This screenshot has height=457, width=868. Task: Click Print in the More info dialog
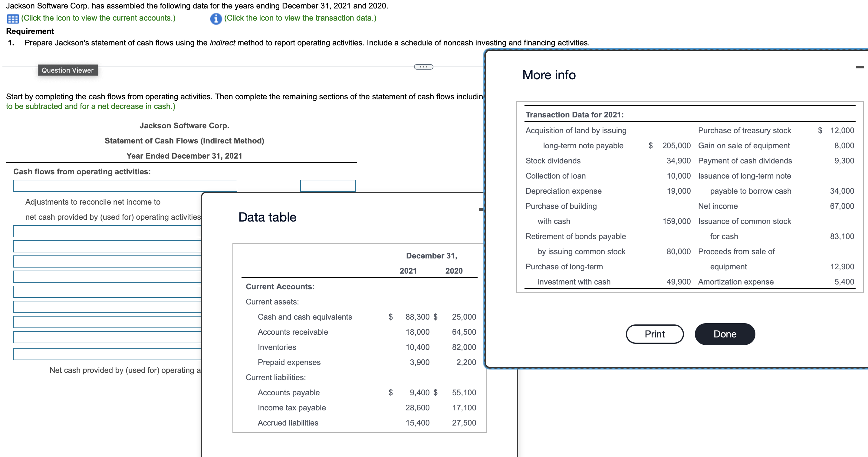point(654,334)
